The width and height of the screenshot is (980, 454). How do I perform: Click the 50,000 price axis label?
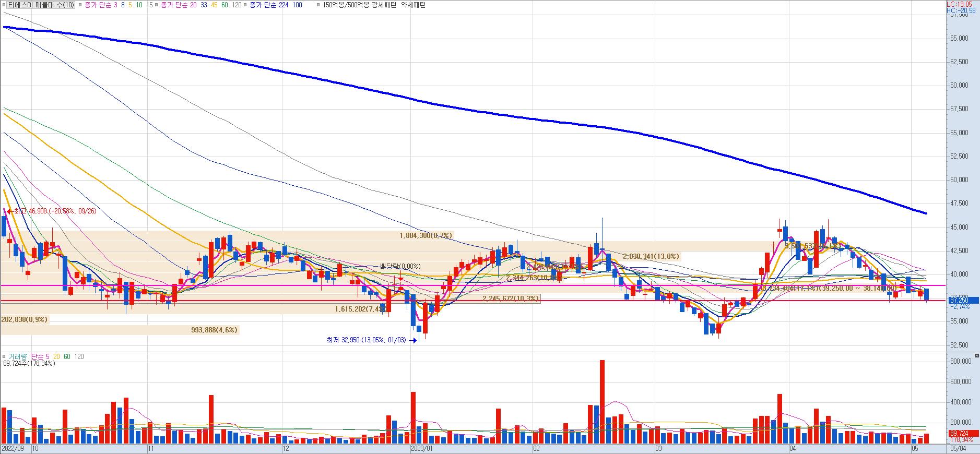pyautogui.click(x=959, y=180)
